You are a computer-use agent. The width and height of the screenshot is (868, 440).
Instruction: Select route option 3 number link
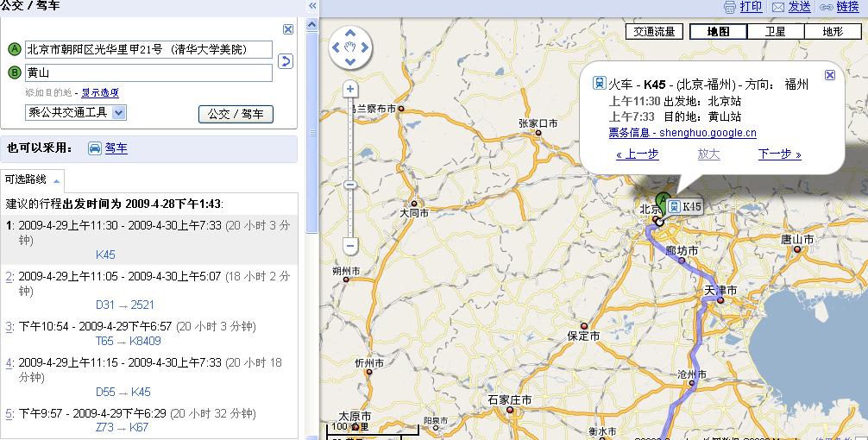coord(9,326)
